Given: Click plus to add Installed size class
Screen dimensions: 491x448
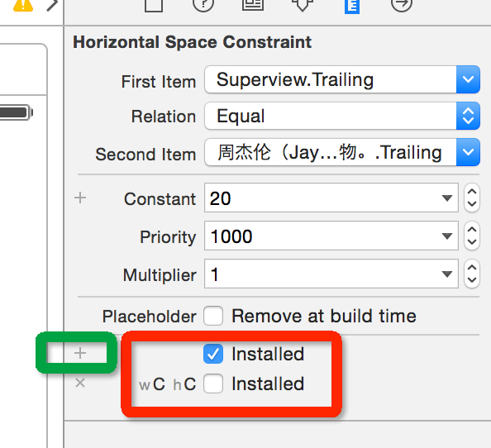Looking at the screenshot, I should (80, 353).
